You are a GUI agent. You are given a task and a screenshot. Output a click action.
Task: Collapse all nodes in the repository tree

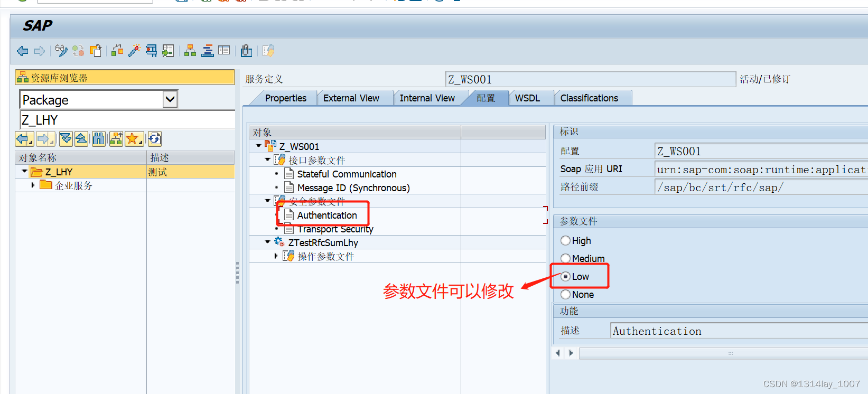click(x=81, y=139)
